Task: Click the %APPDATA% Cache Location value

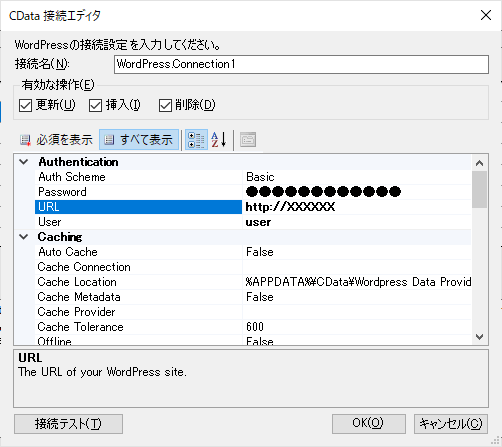Action: click(x=357, y=282)
